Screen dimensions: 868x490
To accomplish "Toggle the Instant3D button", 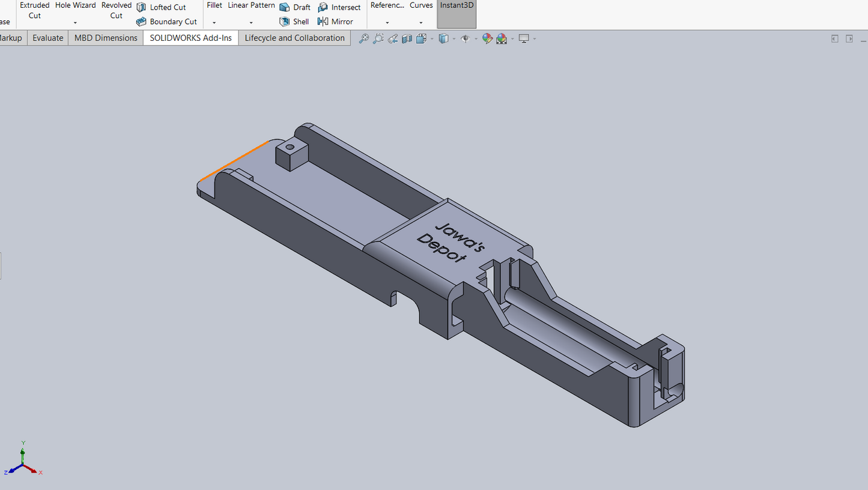I will click(x=457, y=14).
